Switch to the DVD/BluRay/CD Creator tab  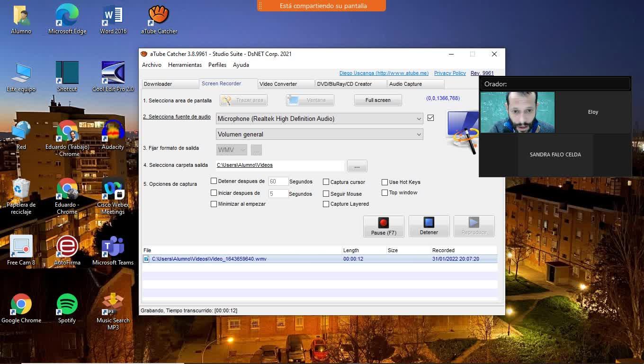351,84
